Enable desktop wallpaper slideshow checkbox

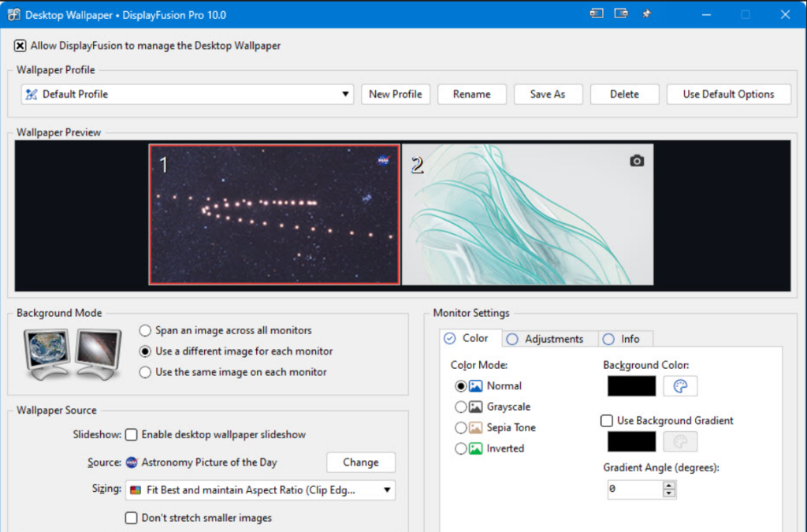tap(132, 434)
